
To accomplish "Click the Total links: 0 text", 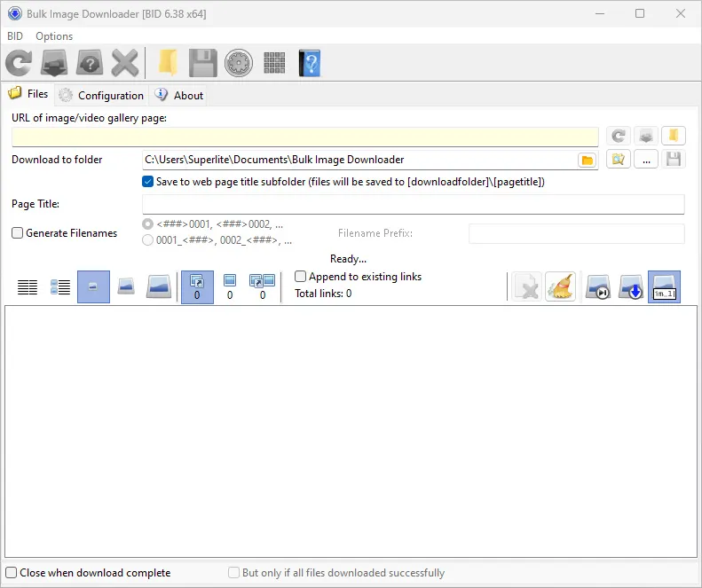I will click(x=323, y=294).
